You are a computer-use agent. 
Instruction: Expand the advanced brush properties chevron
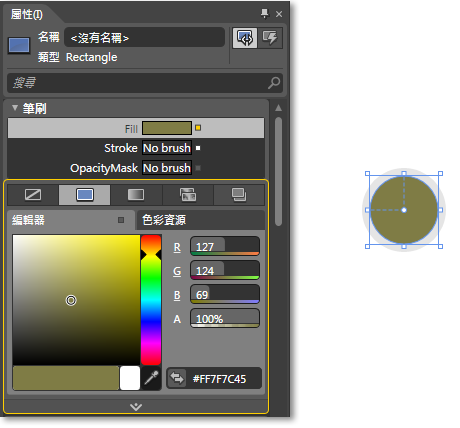click(136, 406)
